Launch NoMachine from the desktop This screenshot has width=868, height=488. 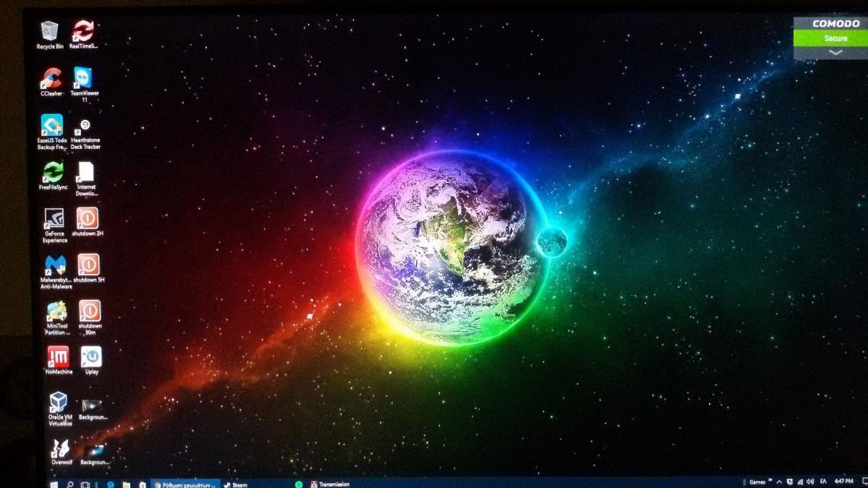pyautogui.click(x=58, y=361)
